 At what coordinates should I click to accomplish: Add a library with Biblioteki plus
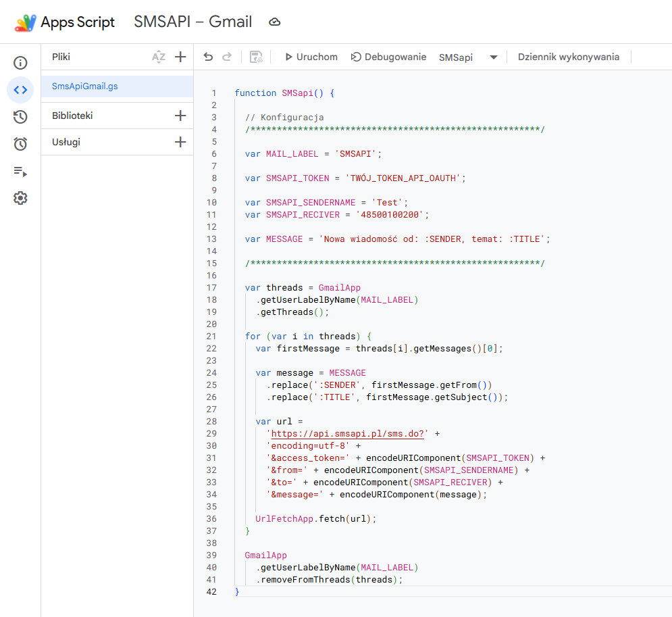tap(180, 116)
